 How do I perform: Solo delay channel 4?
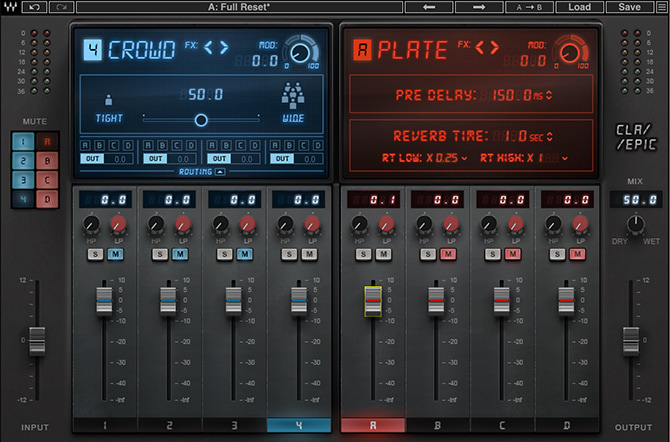pyautogui.click(x=289, y=254)
